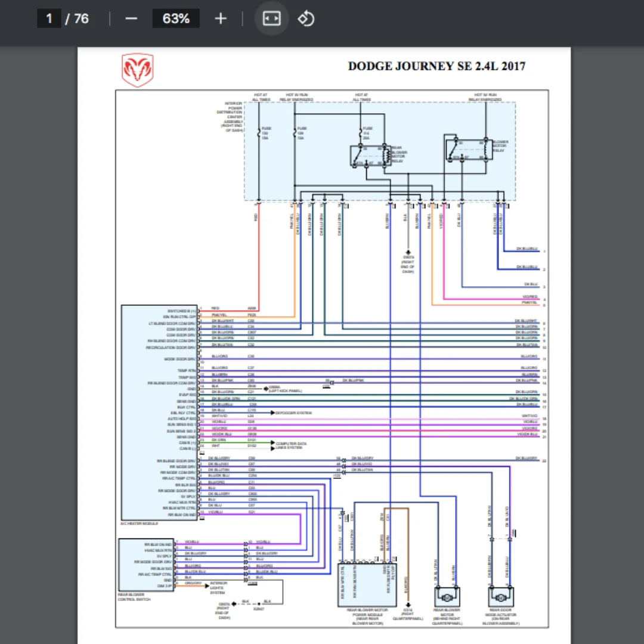This screenshot has height=644, width=644.
Task: Toggle the fit to page button
Action: tap(271, 18)
